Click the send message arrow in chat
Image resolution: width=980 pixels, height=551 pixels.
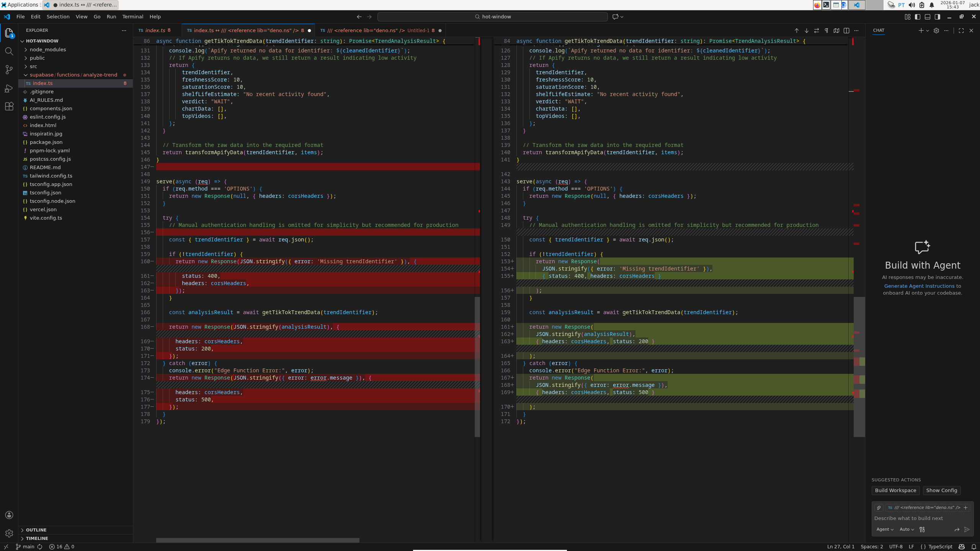pyautogui.click(x=967, y=530)
